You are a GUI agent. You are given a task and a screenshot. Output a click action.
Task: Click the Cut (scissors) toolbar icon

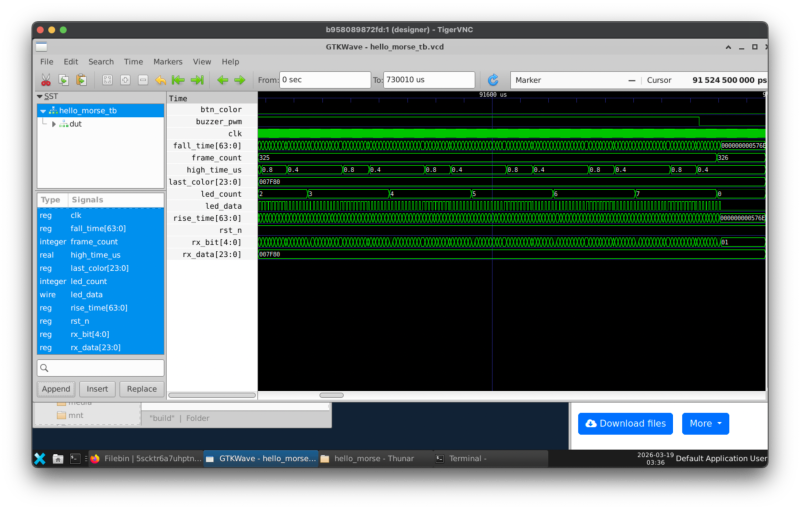click(x=45, y=80)
